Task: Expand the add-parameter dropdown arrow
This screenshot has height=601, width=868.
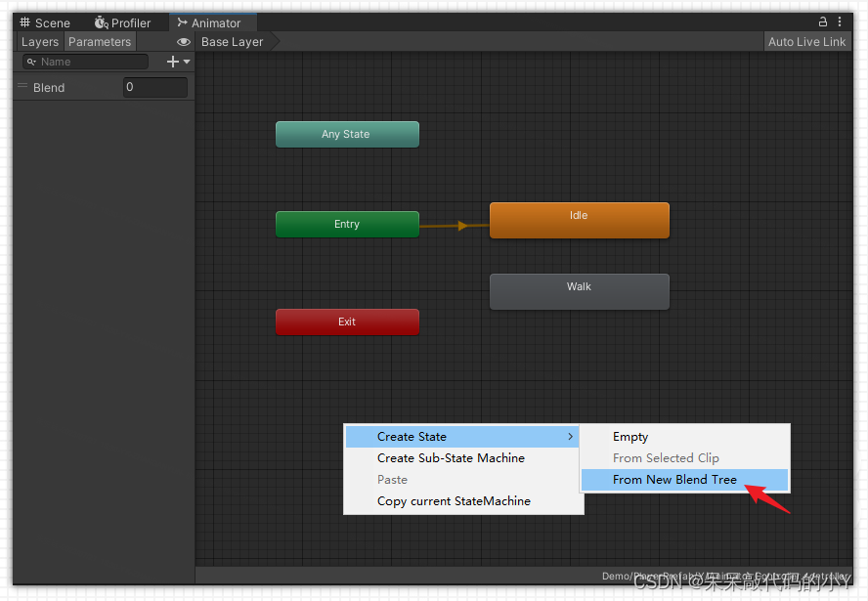Action: point(187,62)
